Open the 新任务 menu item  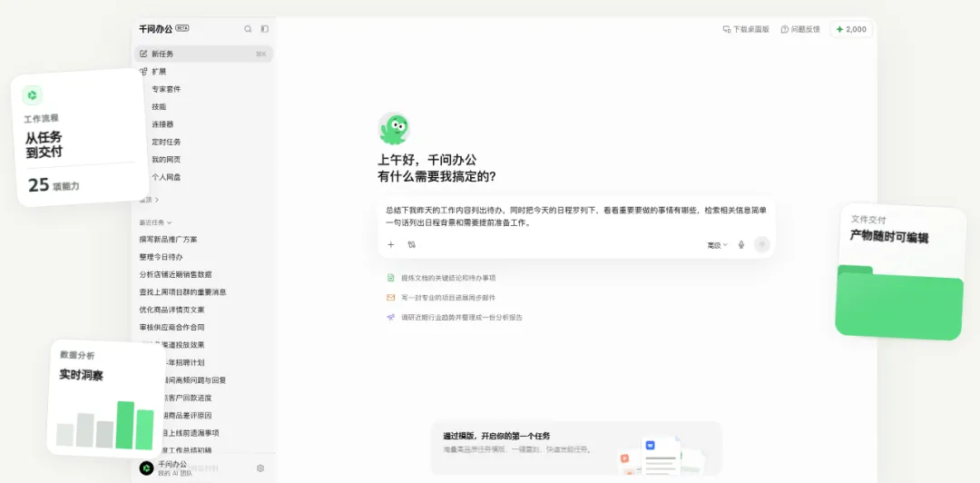[x=204, y=54]
